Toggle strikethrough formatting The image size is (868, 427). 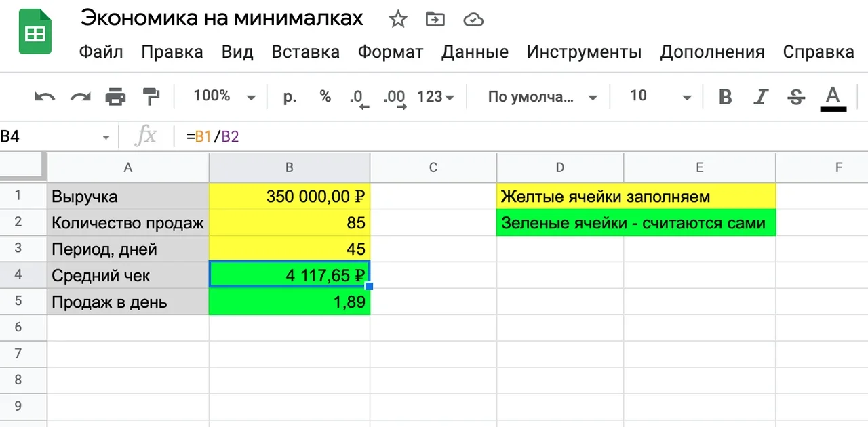pos(796,97)
